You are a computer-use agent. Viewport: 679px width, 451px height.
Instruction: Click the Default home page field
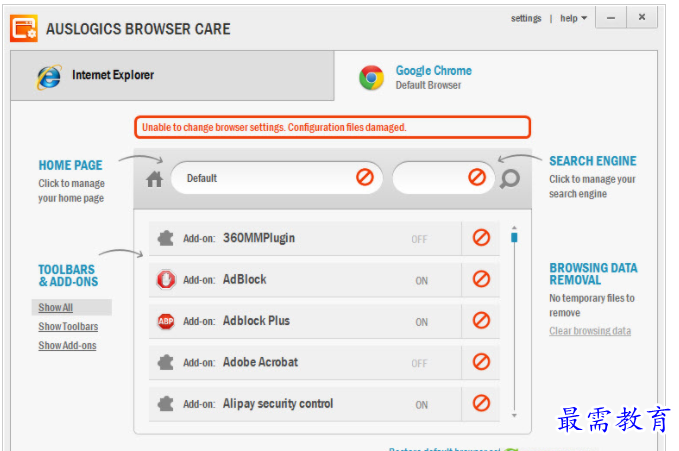point(277,178)
